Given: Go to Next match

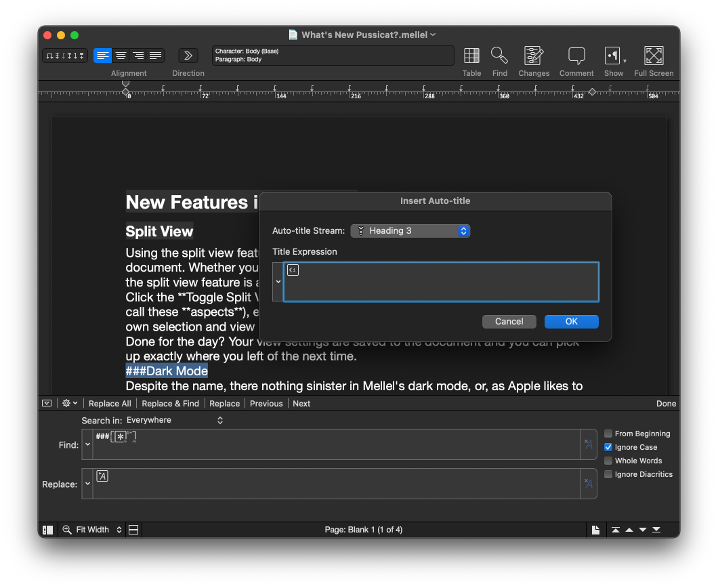Looking at the screenshot, I should coord(301,404).
